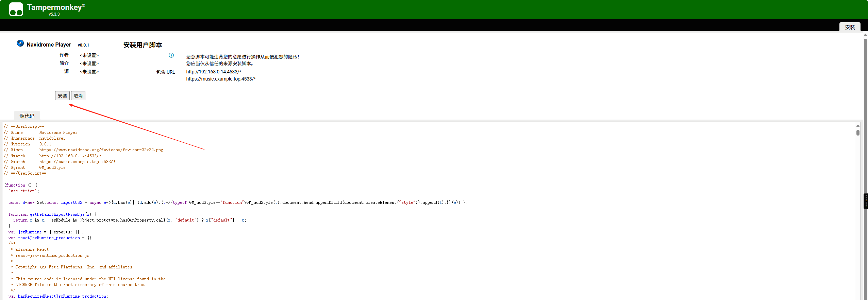Click the Tampermonkey logo icon
Screen dimensions: 868x300
[16, 9]
